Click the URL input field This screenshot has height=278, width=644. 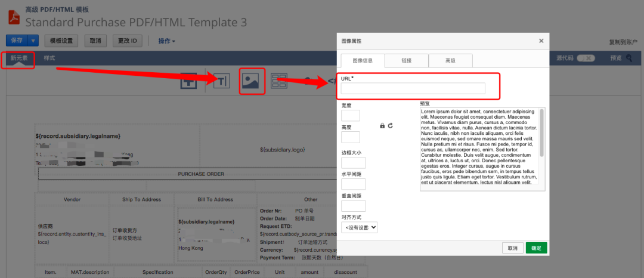point(413,88)
